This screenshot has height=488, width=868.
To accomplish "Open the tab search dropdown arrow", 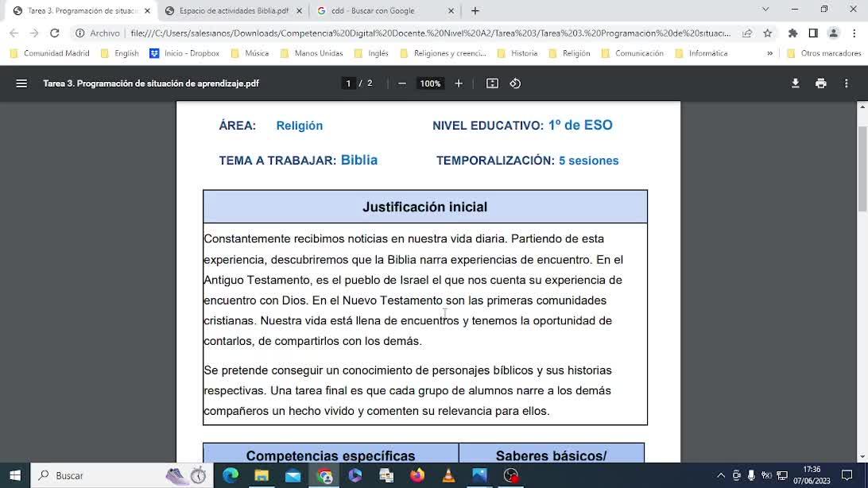I will 765,10.
